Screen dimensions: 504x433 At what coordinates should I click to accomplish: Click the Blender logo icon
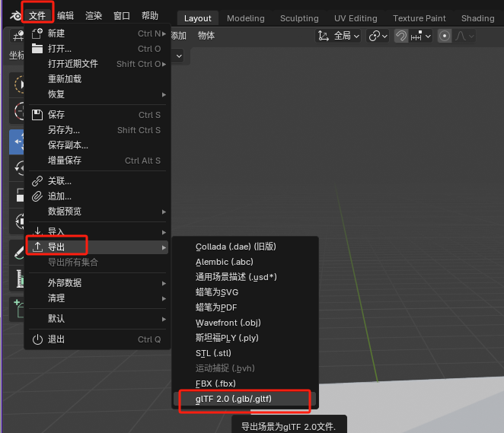click(x=15, y=15)
